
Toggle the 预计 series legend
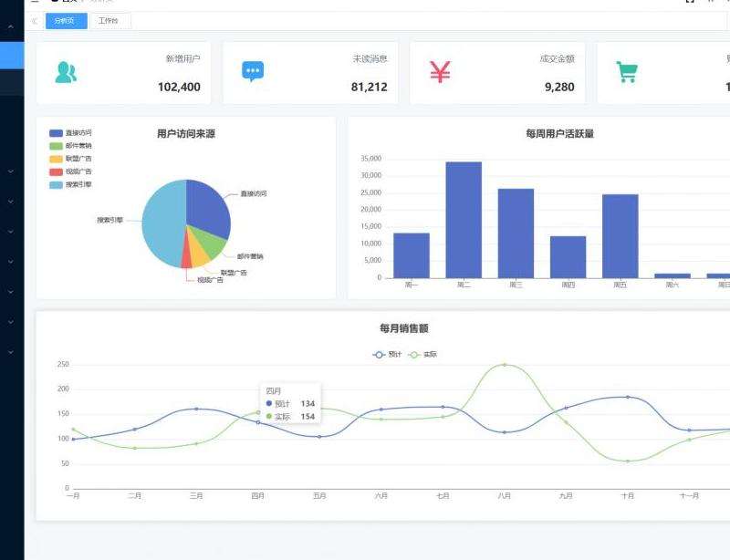point(387,355)
